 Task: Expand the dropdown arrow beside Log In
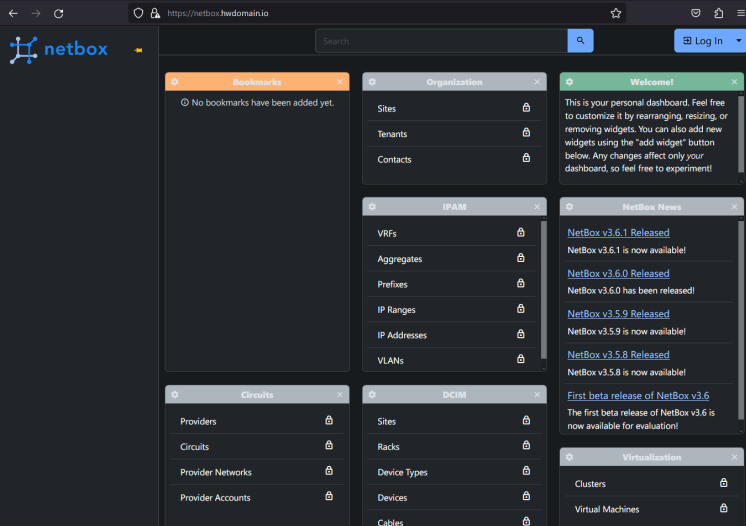pyautogui.click(x=738, y=41)
